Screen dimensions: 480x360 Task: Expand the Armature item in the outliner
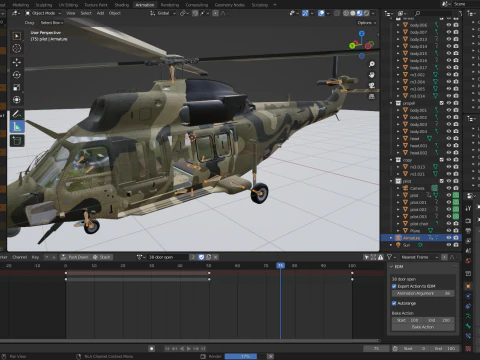(391, 238)
